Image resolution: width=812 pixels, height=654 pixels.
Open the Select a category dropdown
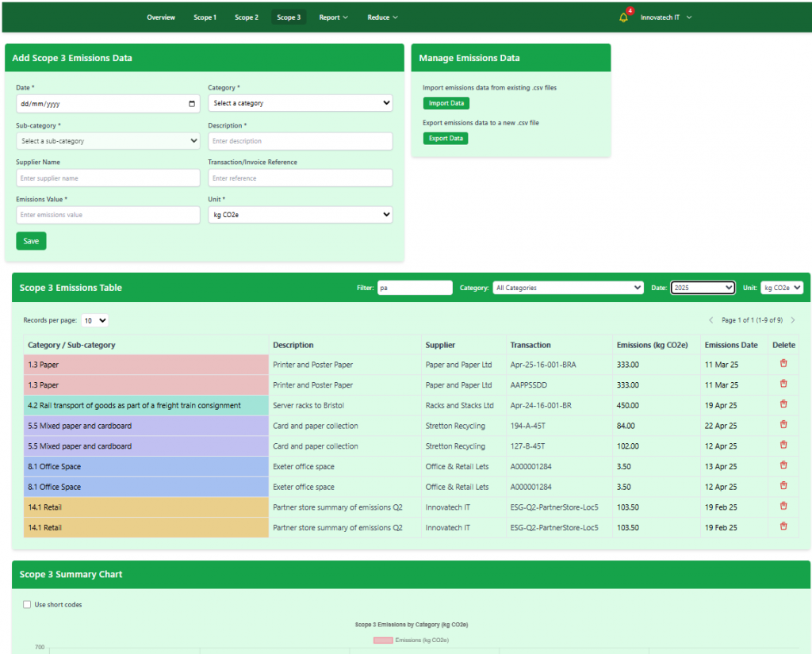300,103
